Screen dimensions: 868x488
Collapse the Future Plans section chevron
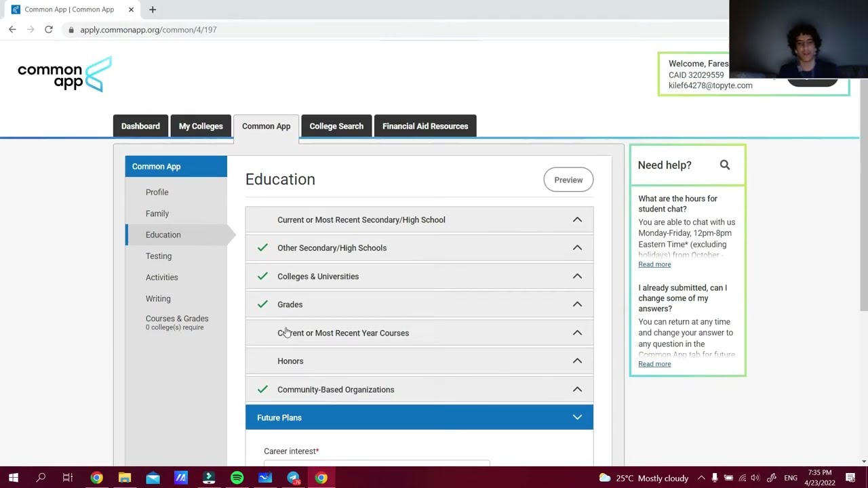[x=577, y=418]
